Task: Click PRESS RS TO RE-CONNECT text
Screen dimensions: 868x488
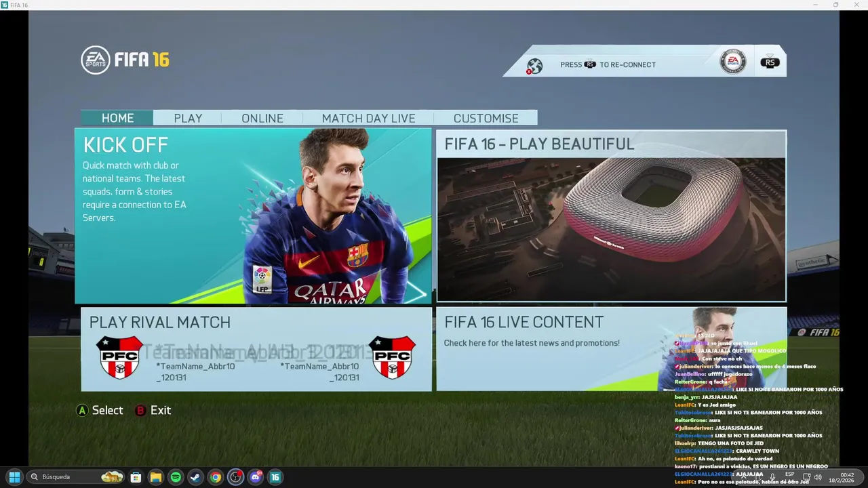Action: point(608,64)
